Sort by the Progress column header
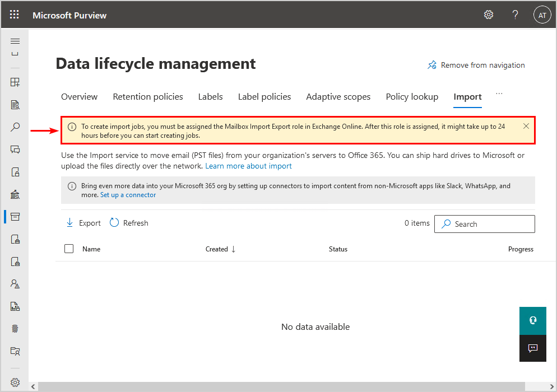This screenshot has width=557, height=392. click(521, 249)
